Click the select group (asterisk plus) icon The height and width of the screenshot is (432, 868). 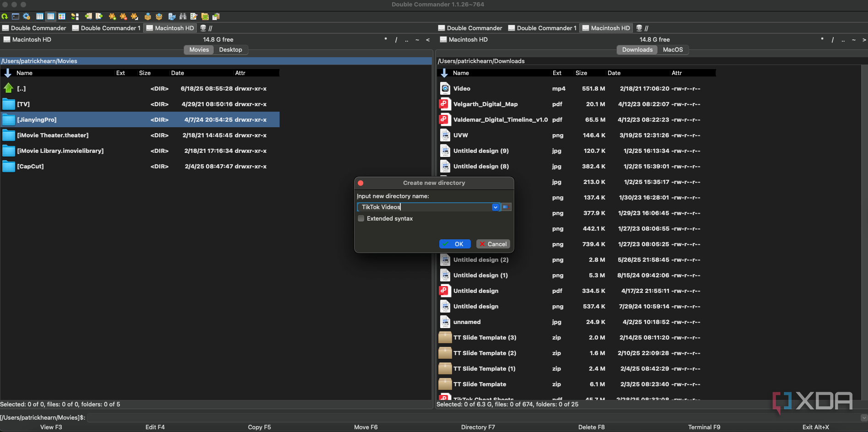(x=113, y=16)
